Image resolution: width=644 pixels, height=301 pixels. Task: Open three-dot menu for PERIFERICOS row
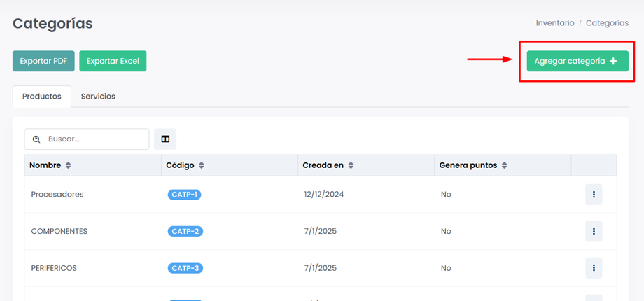594,268
